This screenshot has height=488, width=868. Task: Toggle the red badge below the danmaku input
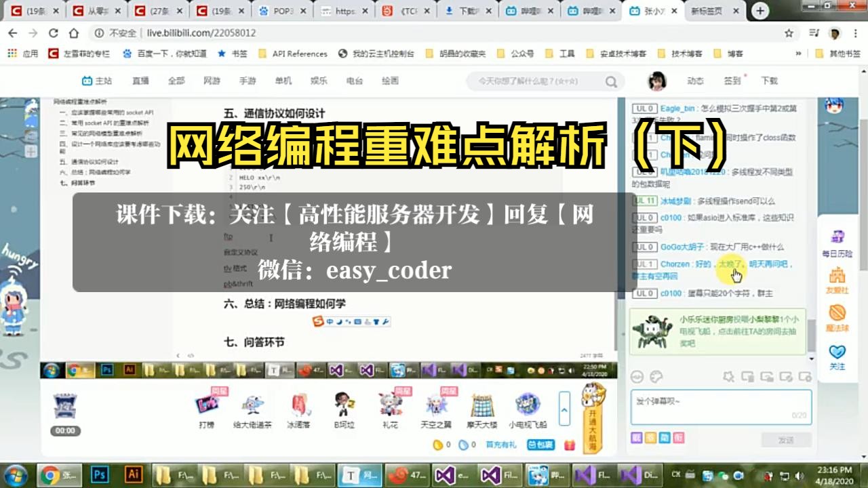678,438
